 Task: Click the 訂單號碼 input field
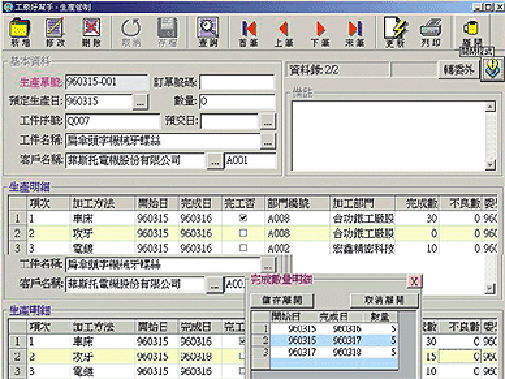pyautogui.click(x=237, y=82)
